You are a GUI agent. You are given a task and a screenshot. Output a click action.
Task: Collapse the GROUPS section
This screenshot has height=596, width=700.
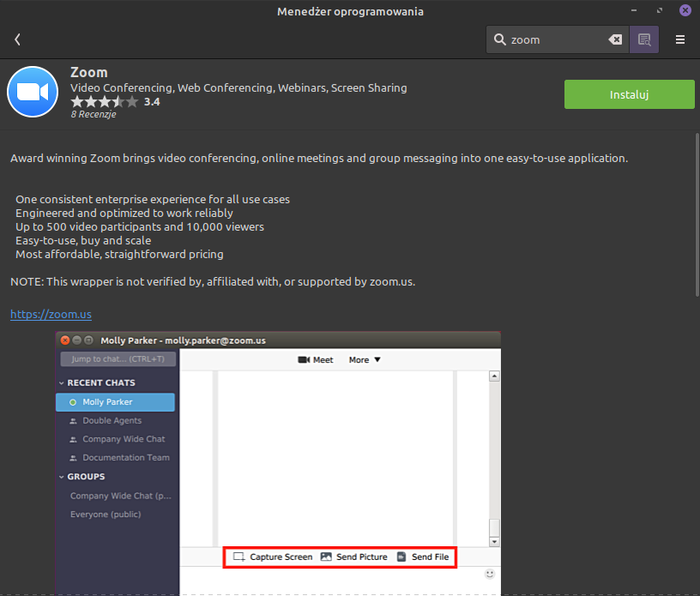[62, 477]
